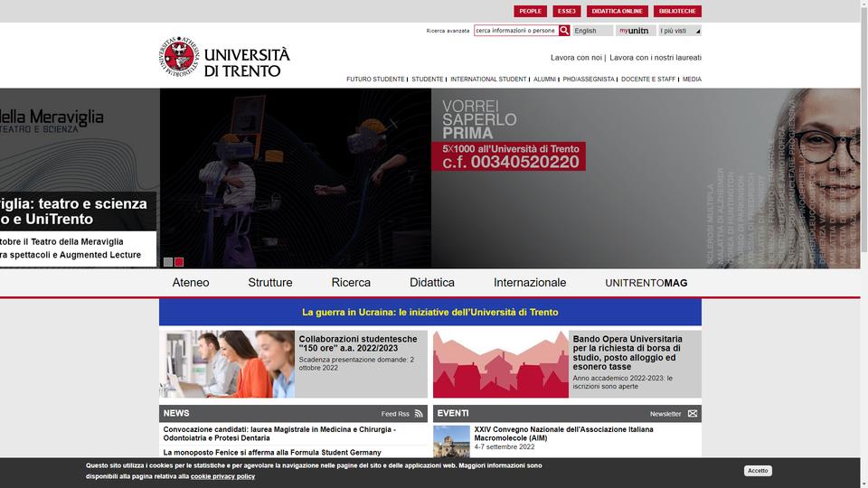Accept cookies with Accetto button
The image size is (868, 488).
tap(758, 470)
